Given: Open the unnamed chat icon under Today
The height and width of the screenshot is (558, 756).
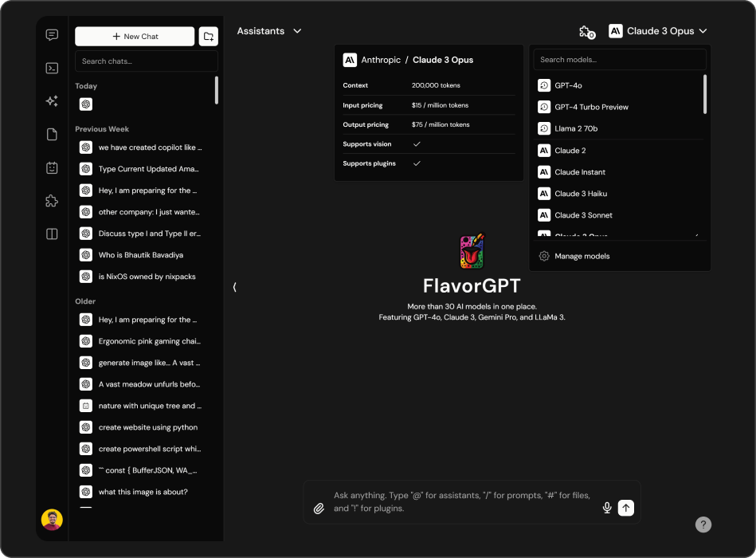Looking at the screenshot, I should [86, 104].
